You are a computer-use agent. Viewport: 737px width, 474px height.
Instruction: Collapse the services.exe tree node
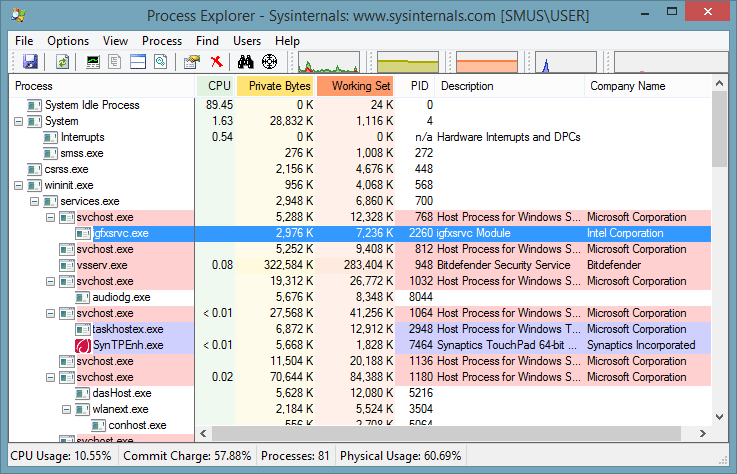(x=34, y=201)
